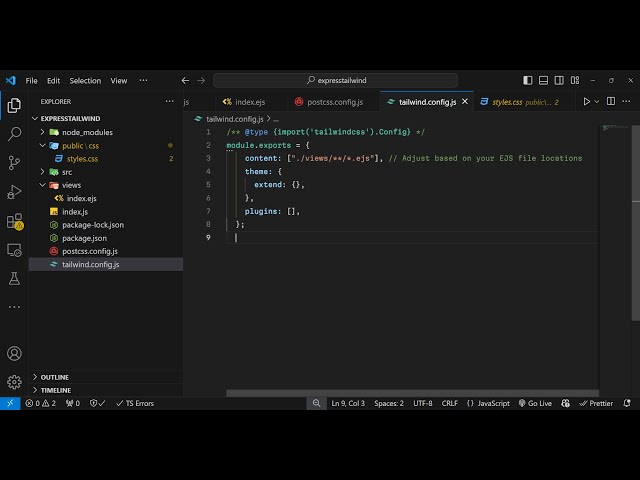Open the Manage gear icon
This screenshot has height=480, width=640.
(x=14, y=381)
